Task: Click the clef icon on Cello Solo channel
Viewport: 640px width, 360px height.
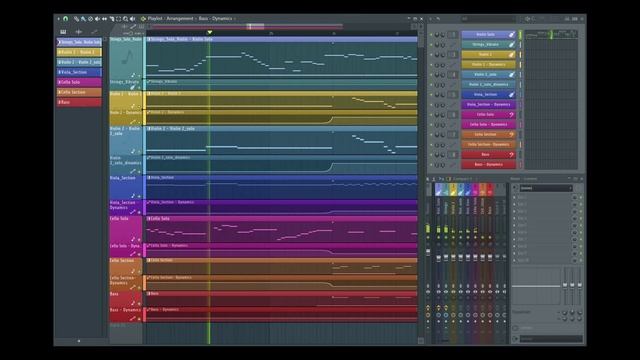Action: (x=511, y=115)
